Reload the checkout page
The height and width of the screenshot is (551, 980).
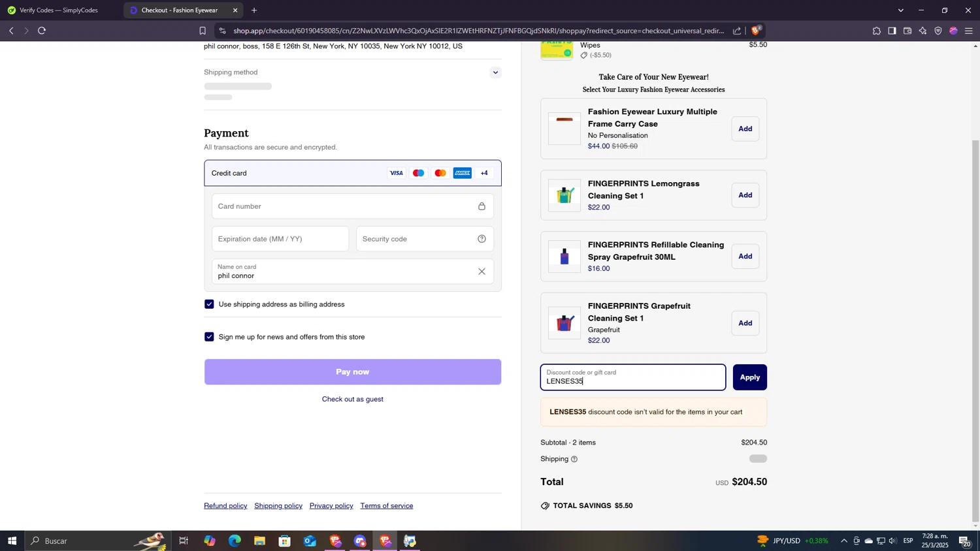(42, 31)
